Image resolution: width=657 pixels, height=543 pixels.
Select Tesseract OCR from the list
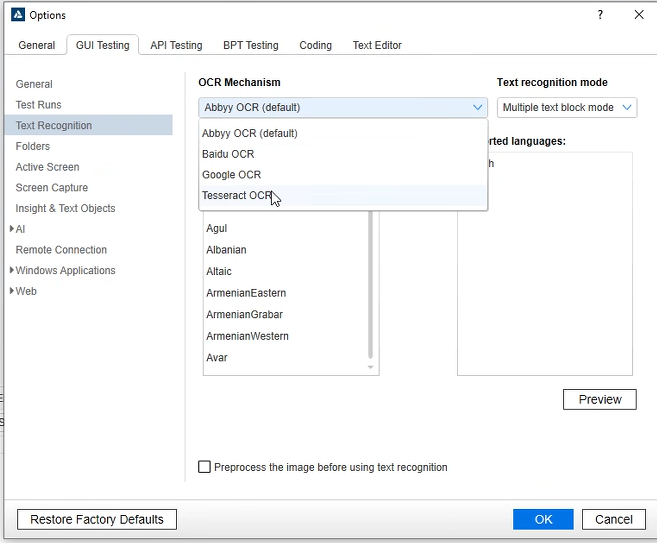click(236, 196)
